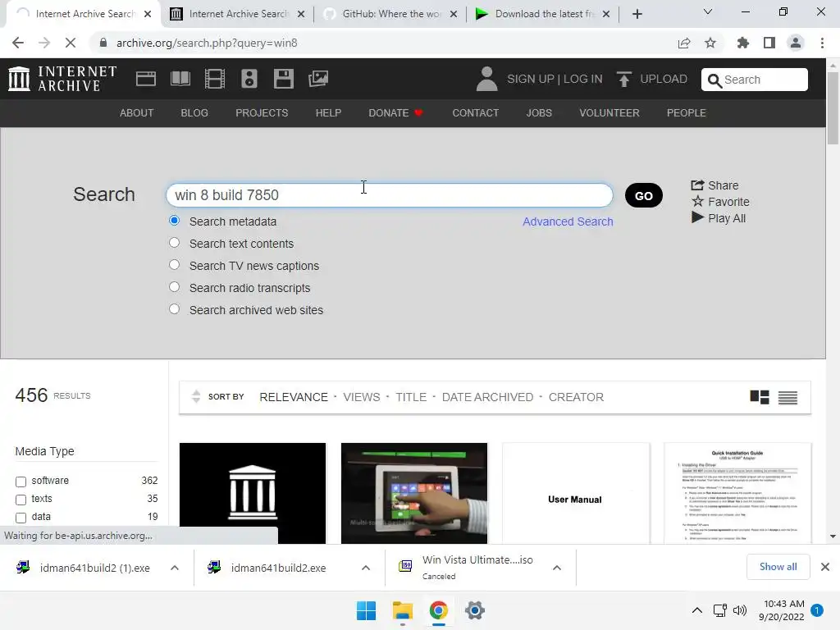Viewport: 840px width, 630px height.
Task: Open the Chrome side panel icon
Action: click(769, 43)
